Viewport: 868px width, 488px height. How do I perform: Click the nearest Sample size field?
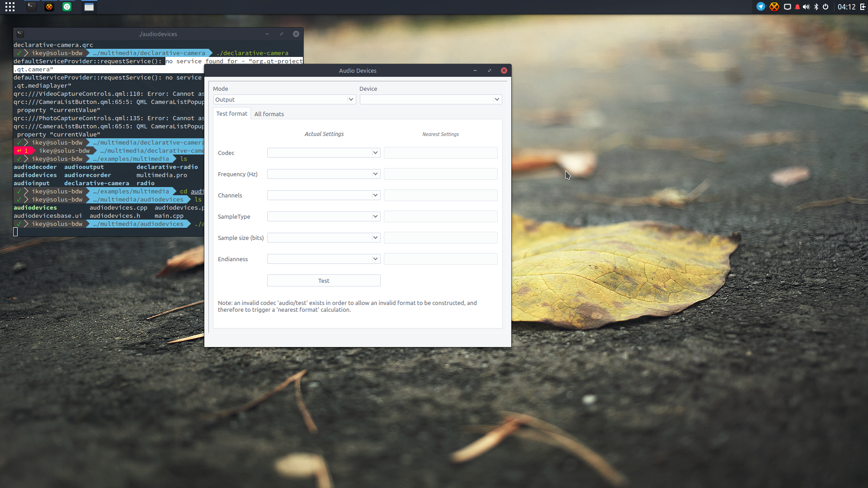(441, 238)
